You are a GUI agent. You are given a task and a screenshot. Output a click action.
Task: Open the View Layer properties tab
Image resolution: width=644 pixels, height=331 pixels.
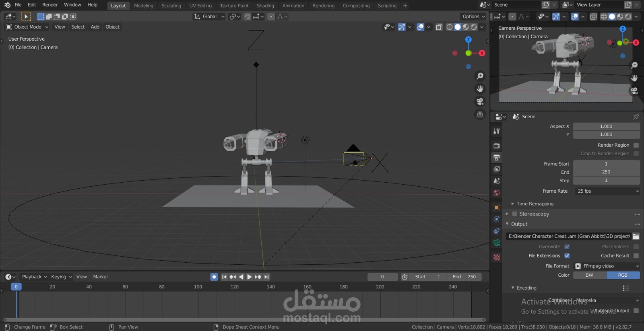(x=497, y=169)
